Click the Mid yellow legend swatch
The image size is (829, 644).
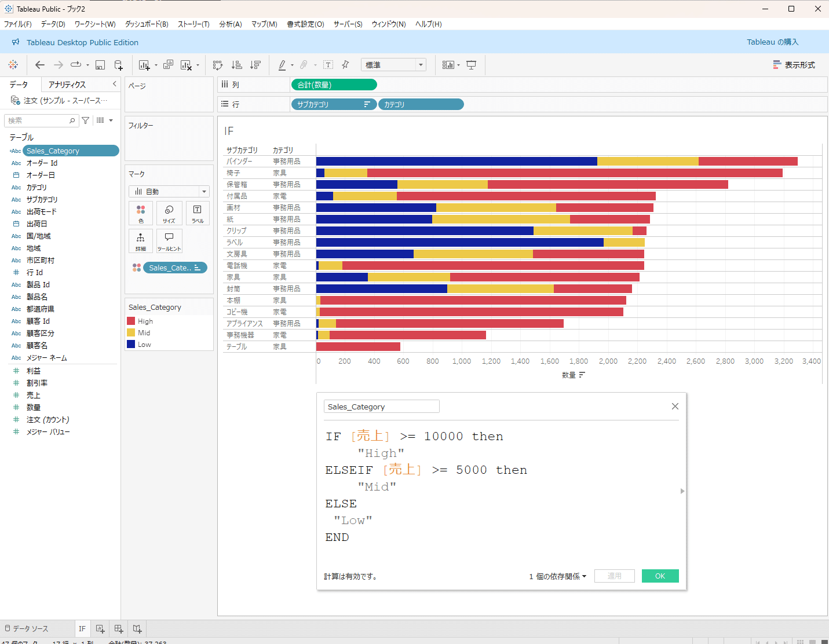point(131,333)
